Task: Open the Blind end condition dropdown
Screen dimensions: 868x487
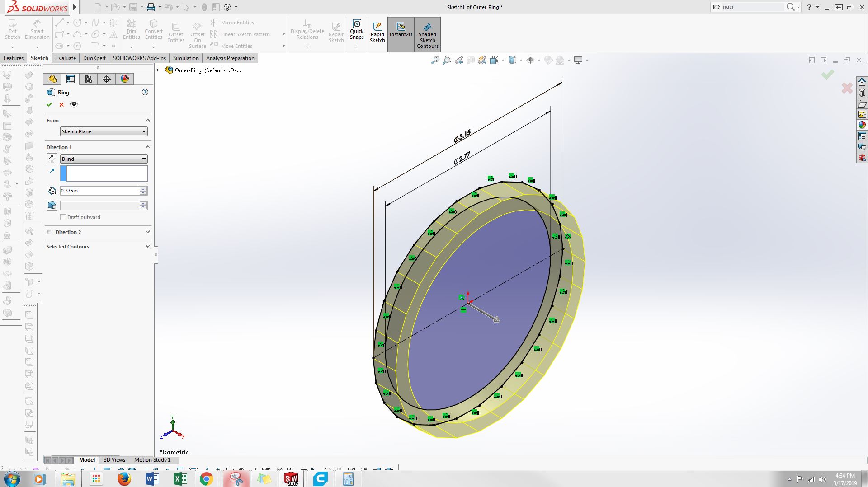Action: [x=104, y=159]
